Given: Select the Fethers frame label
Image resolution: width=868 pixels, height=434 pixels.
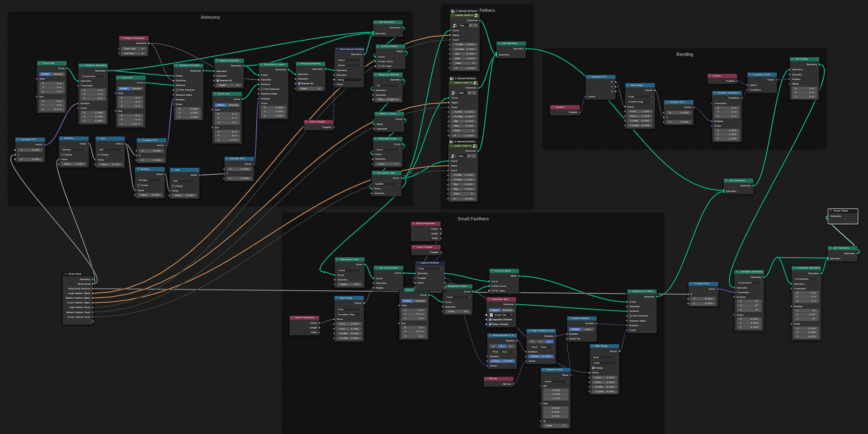Looking at the screenshot, I should pos(487,10).
